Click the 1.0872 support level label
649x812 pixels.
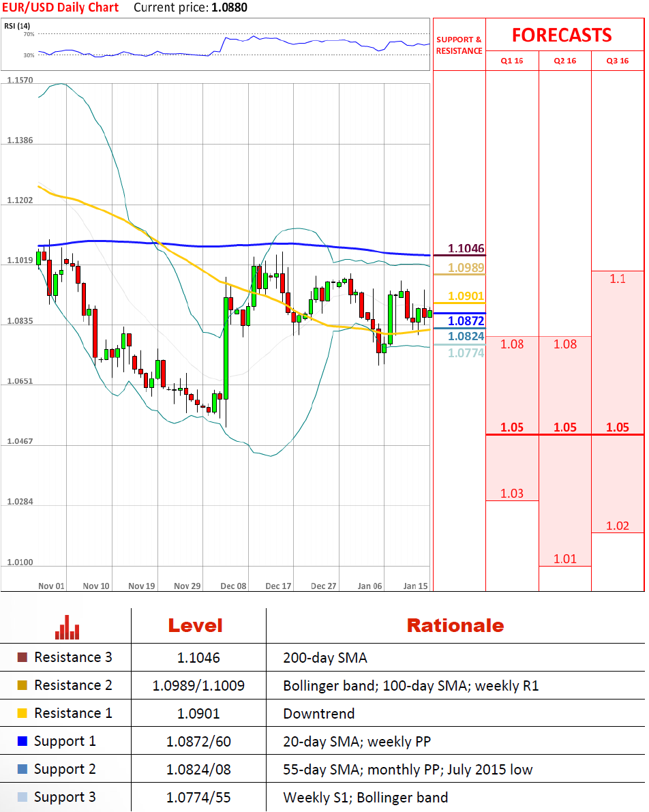466,321
